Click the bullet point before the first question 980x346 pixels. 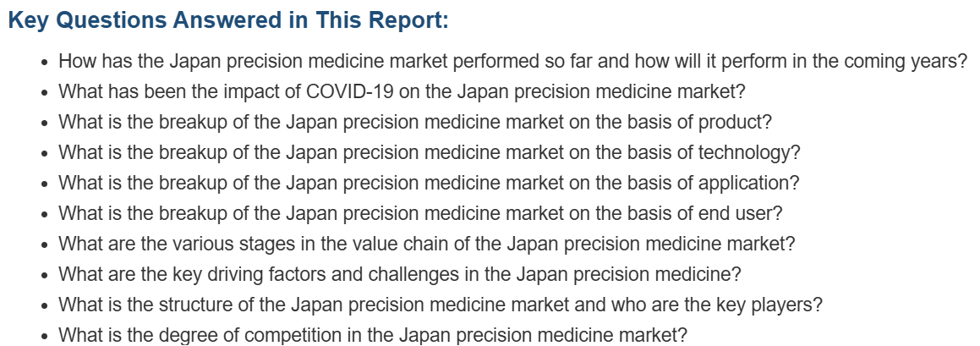[x=45, y=63]
